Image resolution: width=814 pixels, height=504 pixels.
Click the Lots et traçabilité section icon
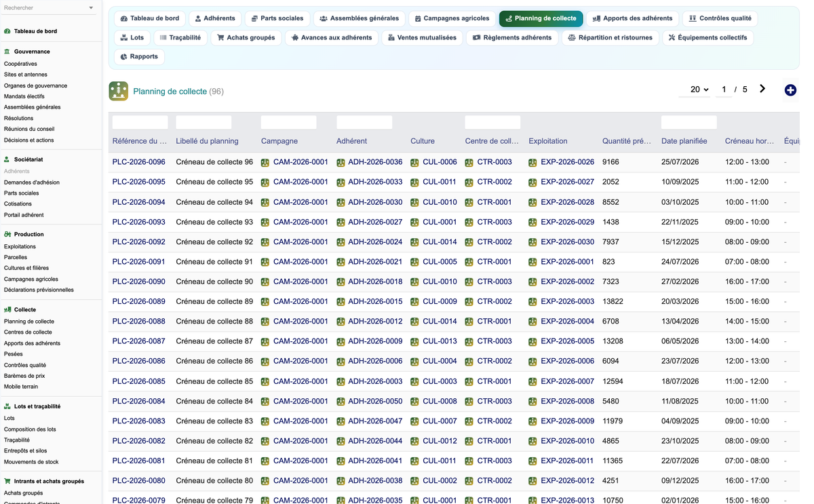(x=7, y=406)
